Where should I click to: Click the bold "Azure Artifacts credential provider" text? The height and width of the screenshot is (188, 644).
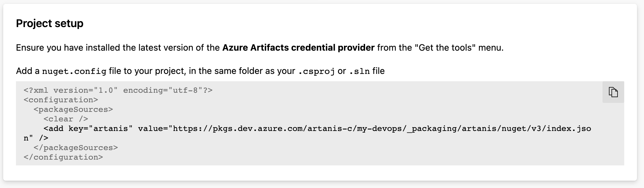[298, 48]
